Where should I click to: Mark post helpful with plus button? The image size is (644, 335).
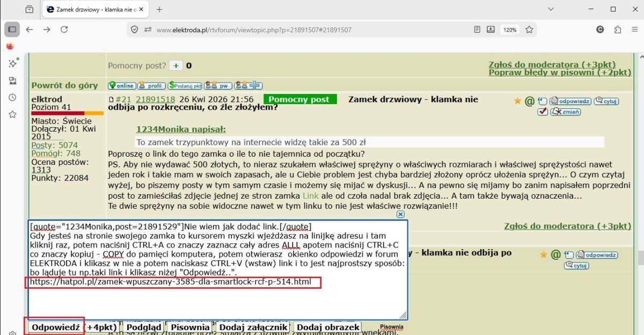pos(175,65)
